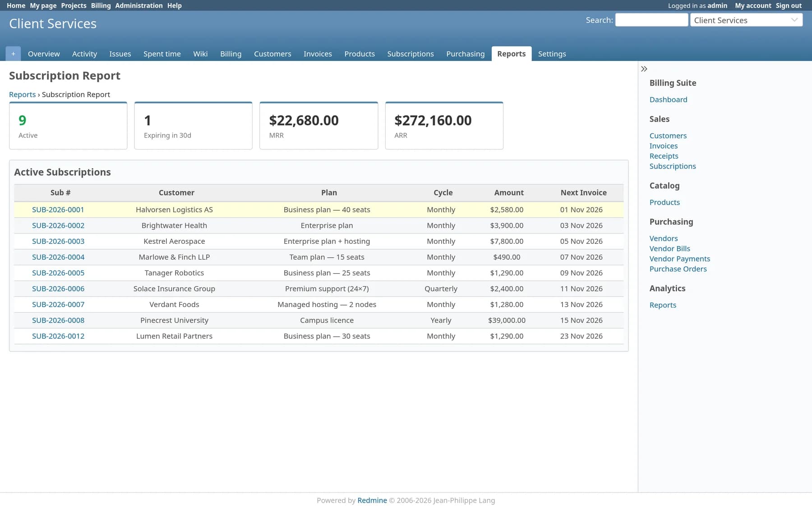
Task: Go to the Invoices project tab
Action: (318, 54)
